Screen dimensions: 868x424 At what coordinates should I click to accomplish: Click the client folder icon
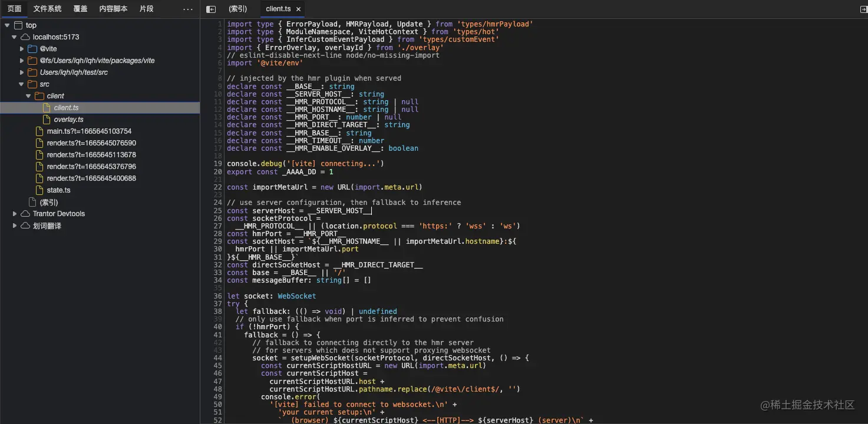tap(39, 96)
